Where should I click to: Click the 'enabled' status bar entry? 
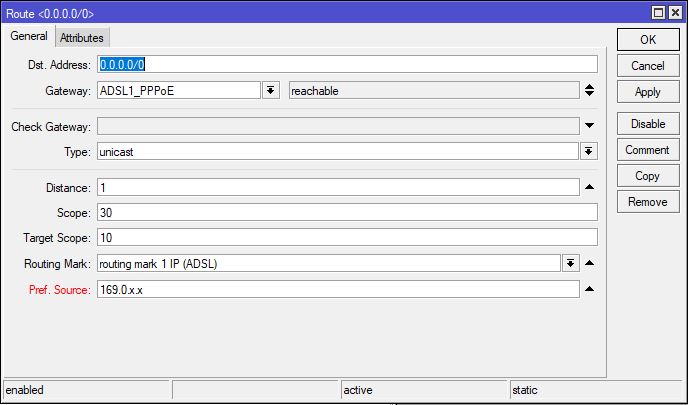(87, 390)
